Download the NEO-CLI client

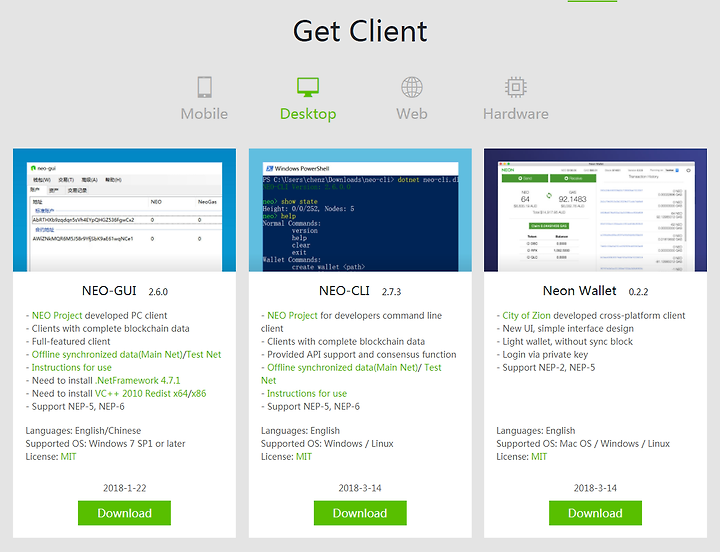(x=360, y=513)
